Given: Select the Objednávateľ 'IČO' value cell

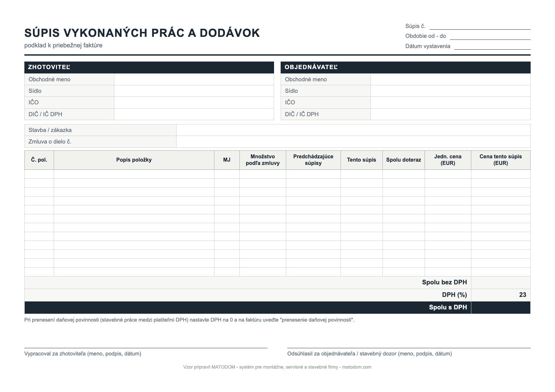Looking at the screenshot, I should point(451,102).
